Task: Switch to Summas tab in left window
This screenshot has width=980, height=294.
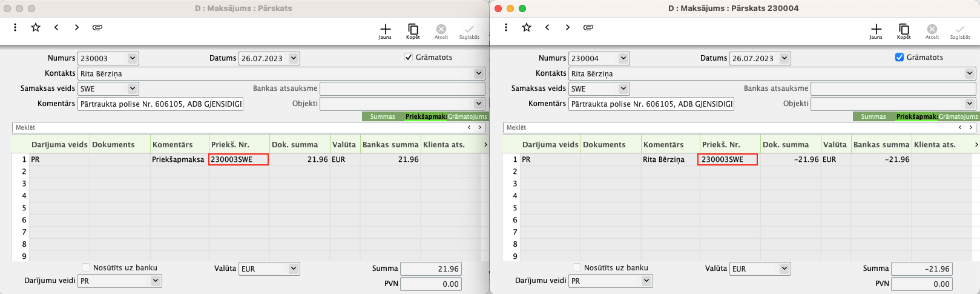Action: [383, 116]
